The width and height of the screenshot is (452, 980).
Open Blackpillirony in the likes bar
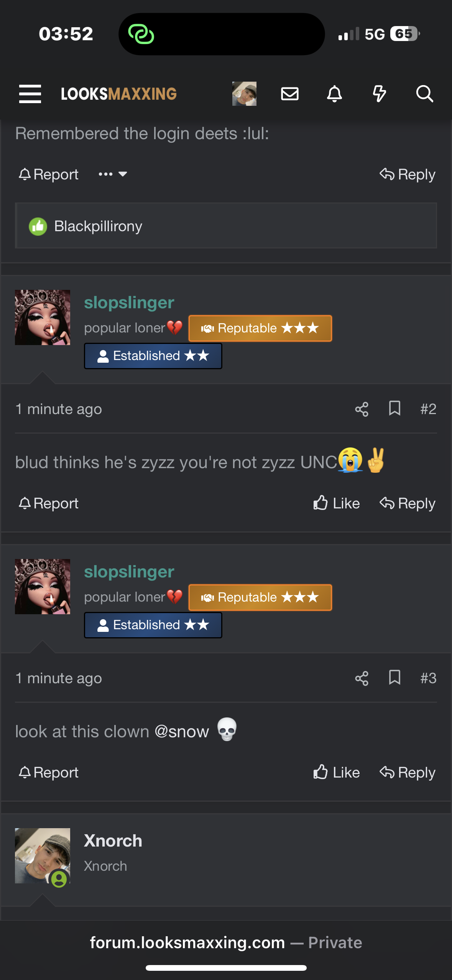point(98,226)
